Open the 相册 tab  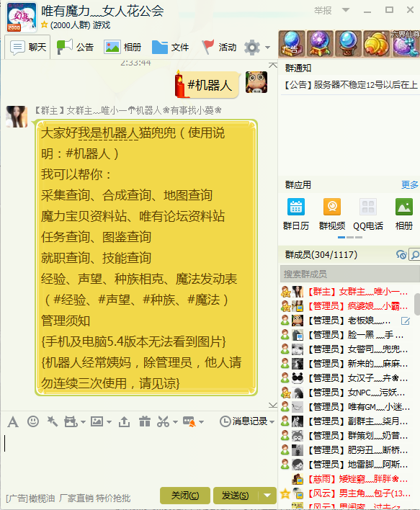click(x=122, y=47)
